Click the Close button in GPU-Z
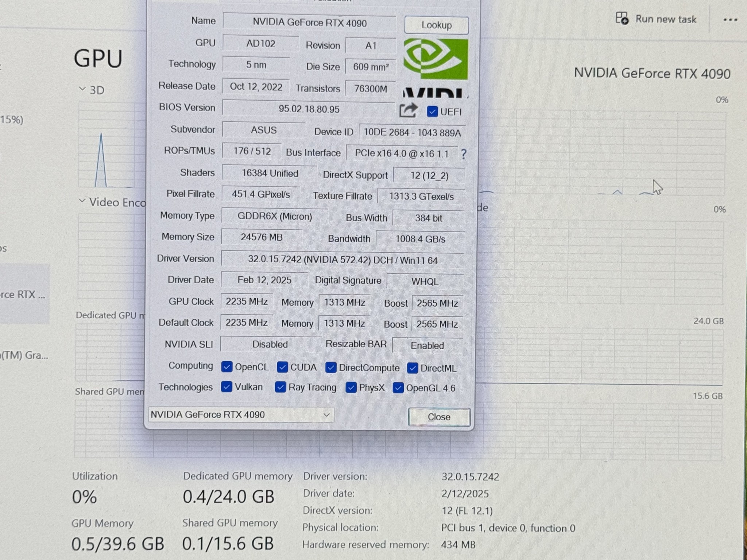 click(x=439, y=417)
